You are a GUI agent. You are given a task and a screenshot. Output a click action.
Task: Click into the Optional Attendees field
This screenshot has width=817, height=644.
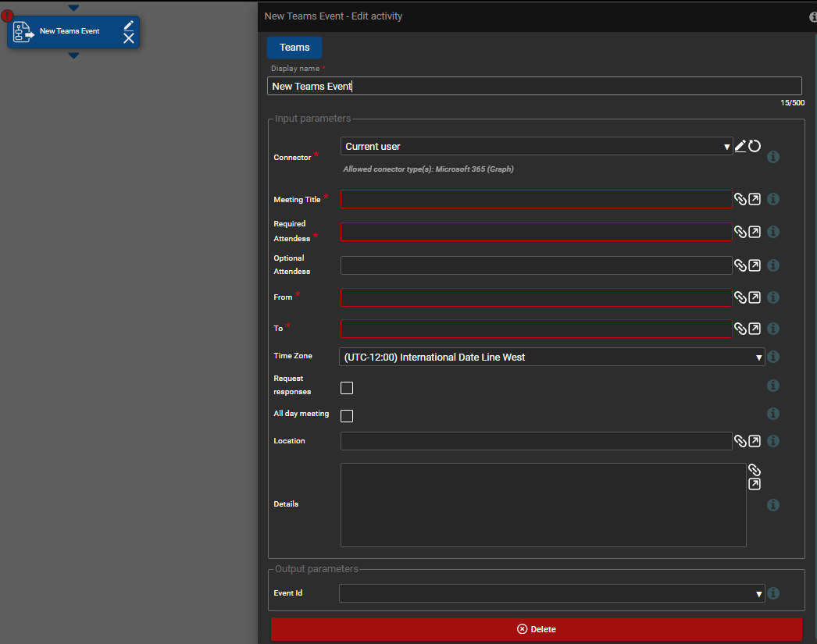[x=536, y=265]
